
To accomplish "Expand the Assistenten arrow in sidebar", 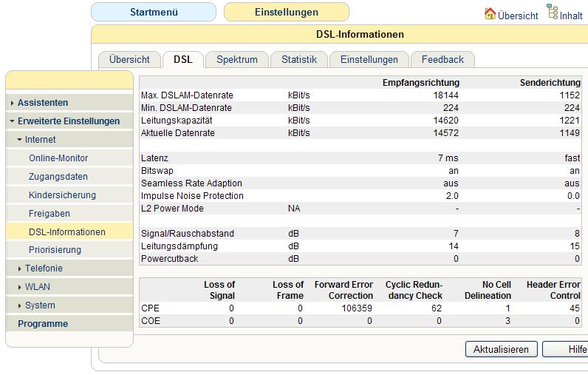I will click(12, 103).
